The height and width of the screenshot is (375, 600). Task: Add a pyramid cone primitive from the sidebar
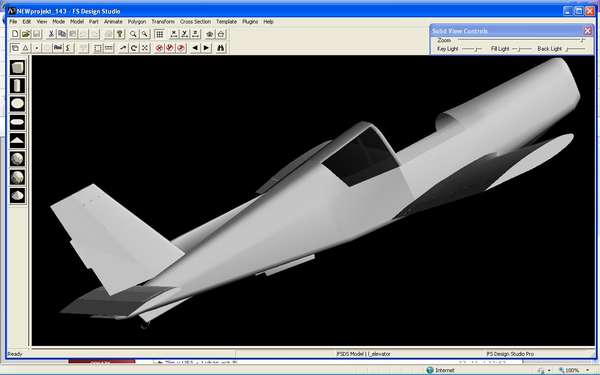coord(17,140)
